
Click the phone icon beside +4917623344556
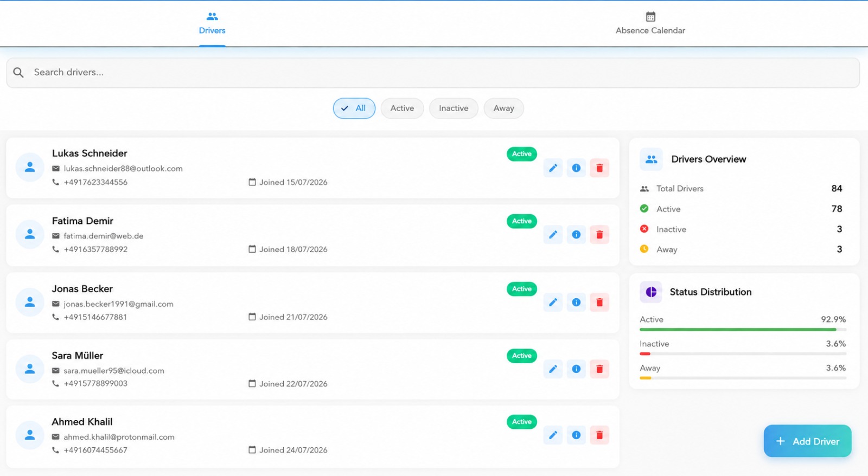(x=55, y=182)
